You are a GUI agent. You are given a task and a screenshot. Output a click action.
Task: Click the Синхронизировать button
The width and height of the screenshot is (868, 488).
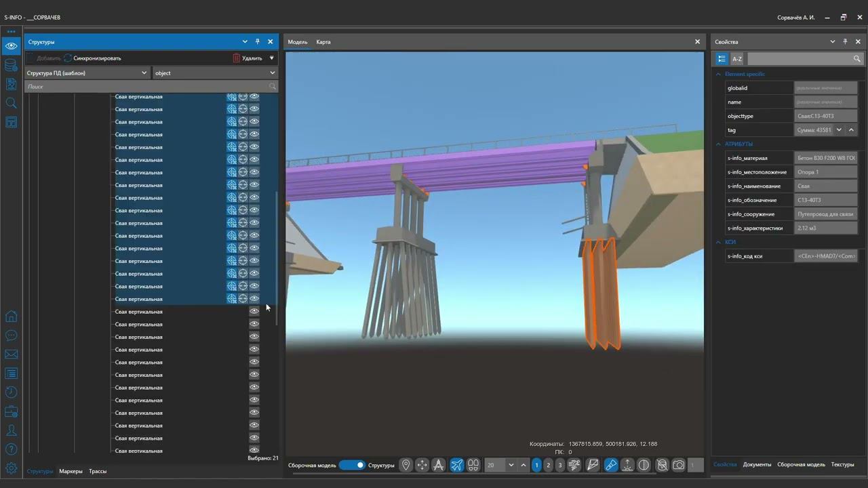pos(92,58)
